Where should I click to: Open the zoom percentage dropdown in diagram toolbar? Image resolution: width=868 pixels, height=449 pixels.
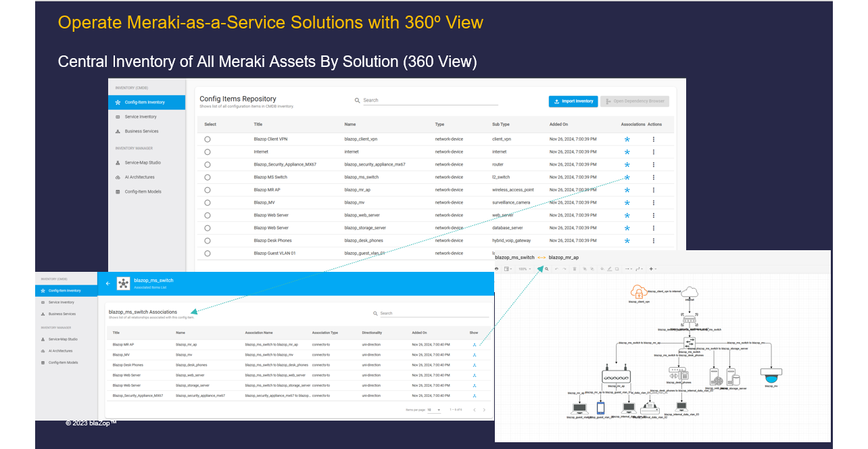526,268
